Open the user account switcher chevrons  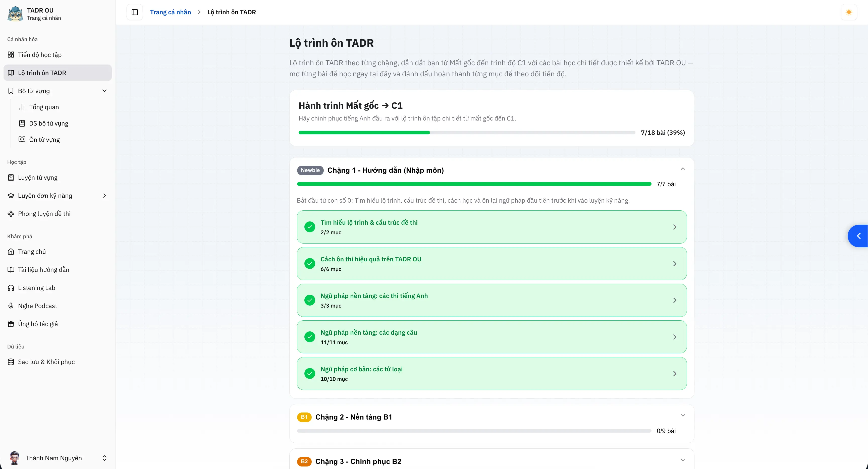point(104,458)
